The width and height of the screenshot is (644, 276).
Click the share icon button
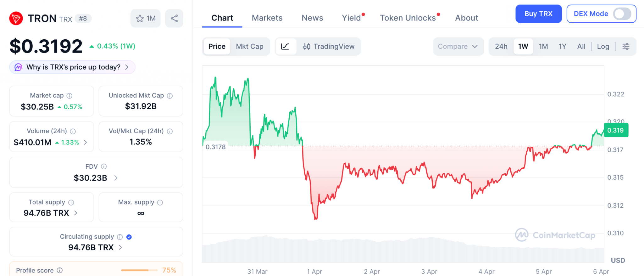(x=174, y=18)
